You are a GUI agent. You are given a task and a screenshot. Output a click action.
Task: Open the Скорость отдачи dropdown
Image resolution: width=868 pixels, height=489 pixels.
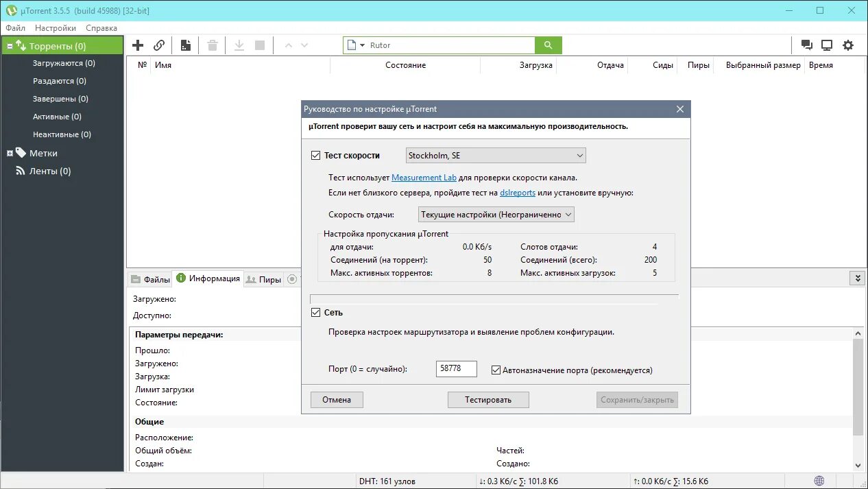point(496,215)
